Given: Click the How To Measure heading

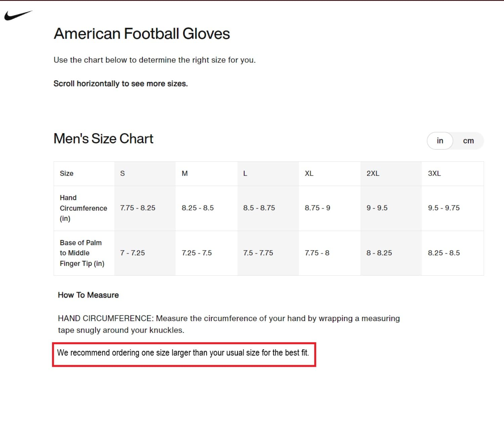Looking at the screenshot, I should point(88,295).
